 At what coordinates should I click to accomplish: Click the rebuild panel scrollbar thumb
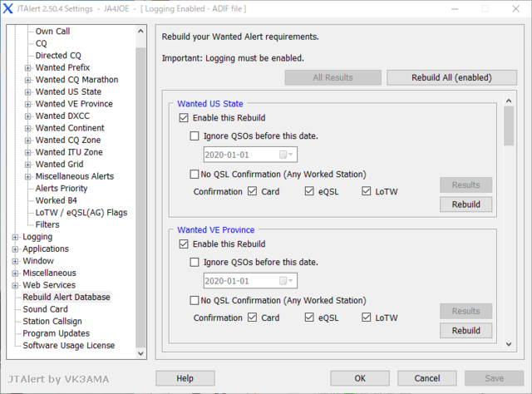(509, 126)
